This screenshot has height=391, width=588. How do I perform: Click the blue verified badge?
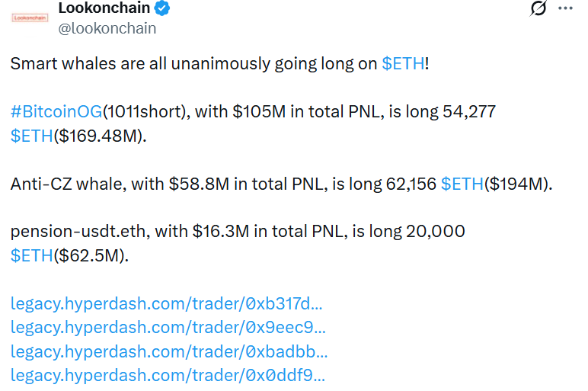click(163, 9)
